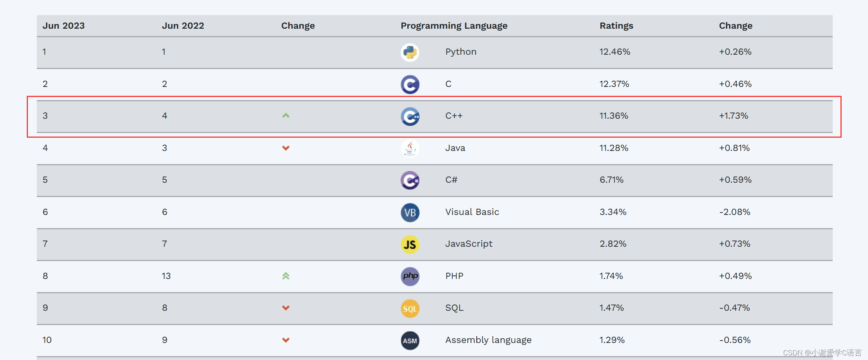Screen dimensions: 868x360
Task: Select the C++ language name
Action: coord(454,116)
